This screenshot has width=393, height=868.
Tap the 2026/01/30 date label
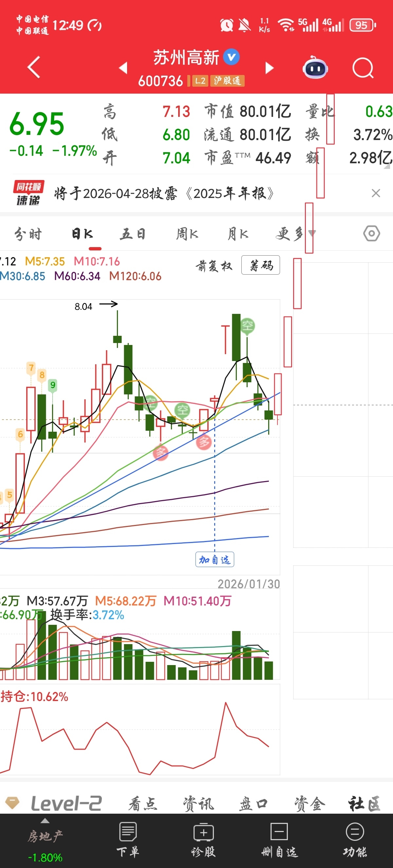pos(249,584)
